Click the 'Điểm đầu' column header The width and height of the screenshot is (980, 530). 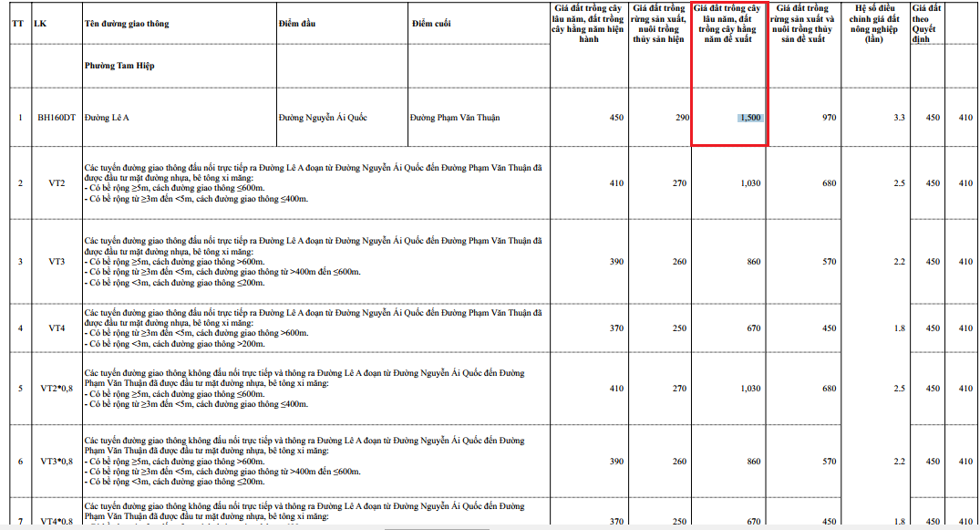(x=297, y=23)
